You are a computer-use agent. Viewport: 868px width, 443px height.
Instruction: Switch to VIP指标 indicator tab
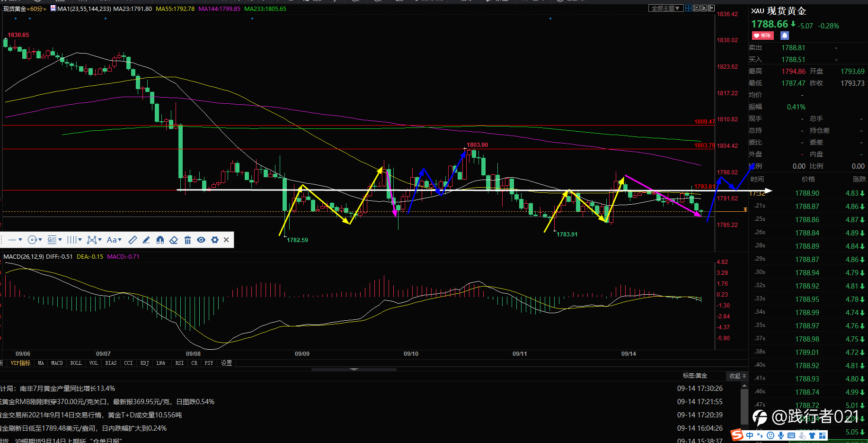[20, 363]
